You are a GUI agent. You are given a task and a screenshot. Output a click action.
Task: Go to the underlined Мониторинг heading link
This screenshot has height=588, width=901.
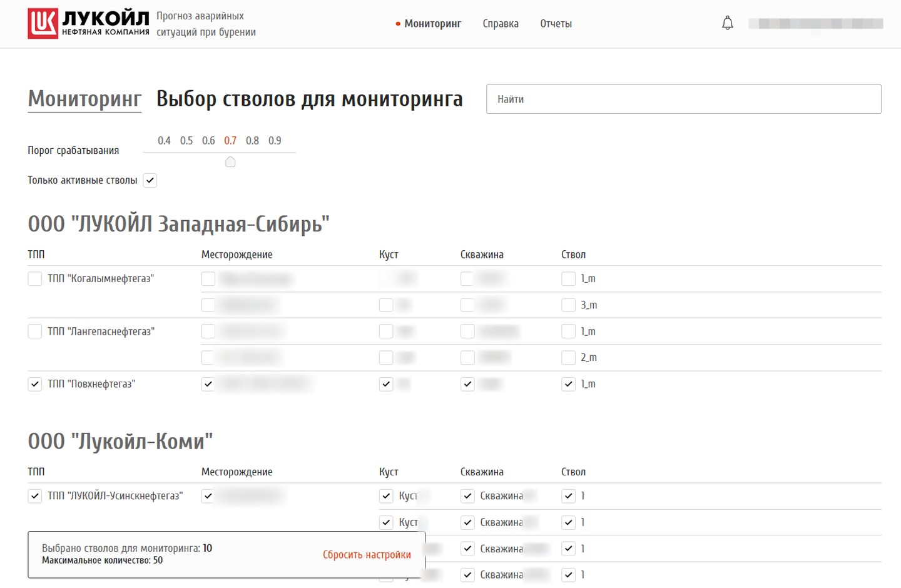pos(84,99)
